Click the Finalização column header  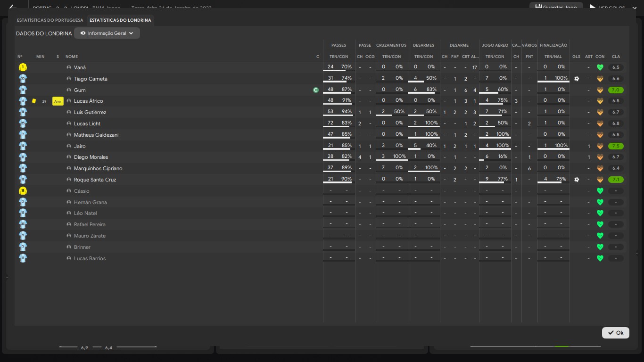553,45
